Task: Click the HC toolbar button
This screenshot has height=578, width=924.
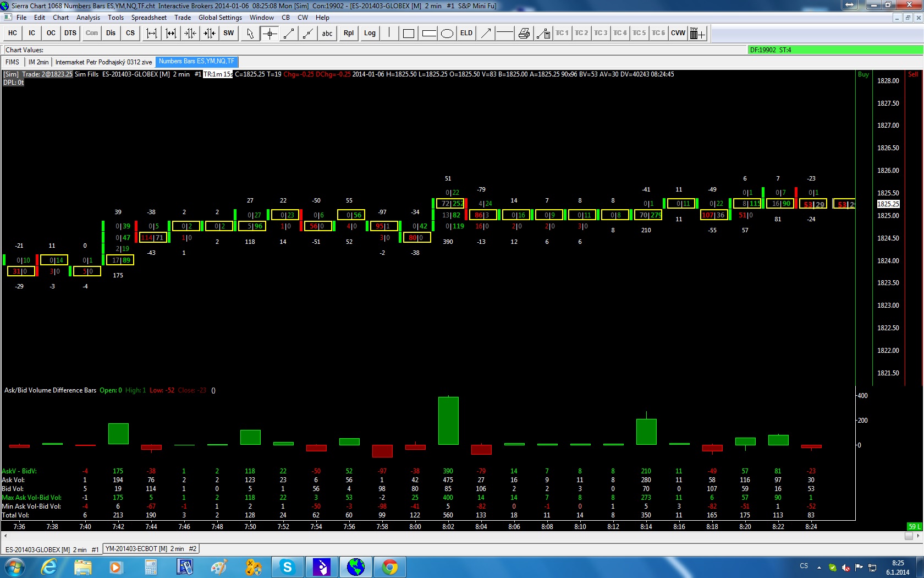Action: pyautogui.click(x=13, y=33)
